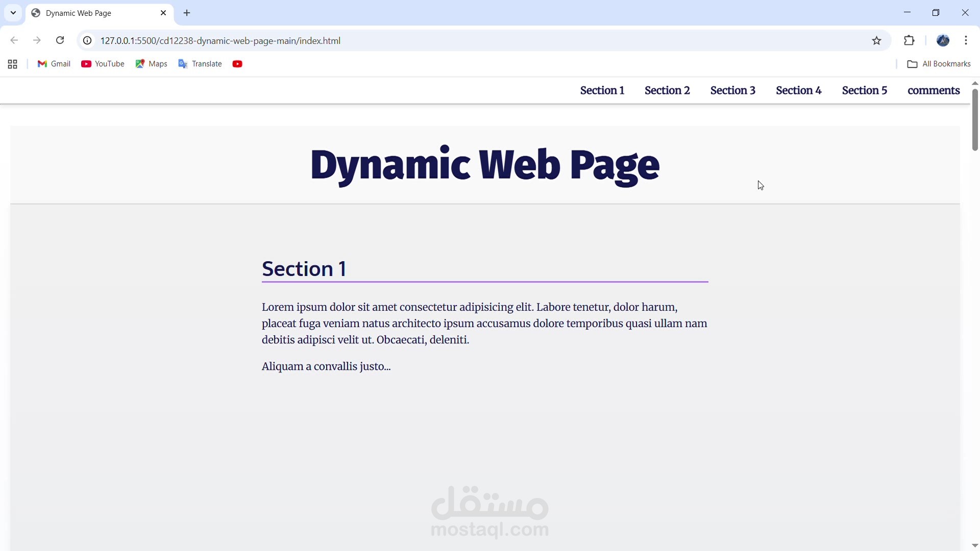View site information icon in address bar
The image size is (980, 551).
(87, 40)
